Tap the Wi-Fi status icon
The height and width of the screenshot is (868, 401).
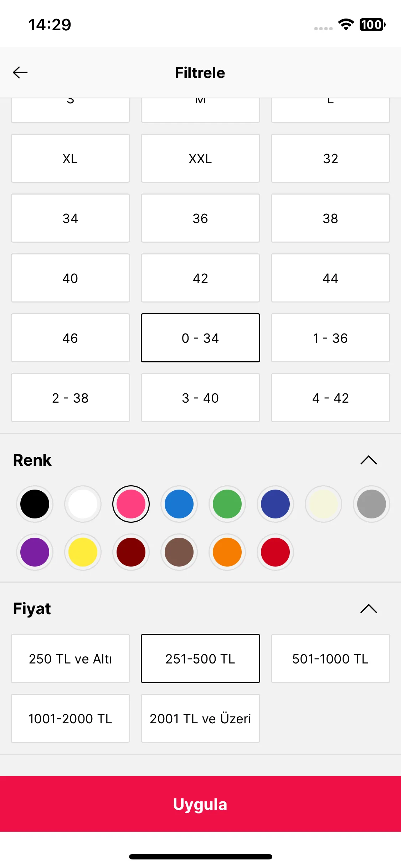click(346, 25)
